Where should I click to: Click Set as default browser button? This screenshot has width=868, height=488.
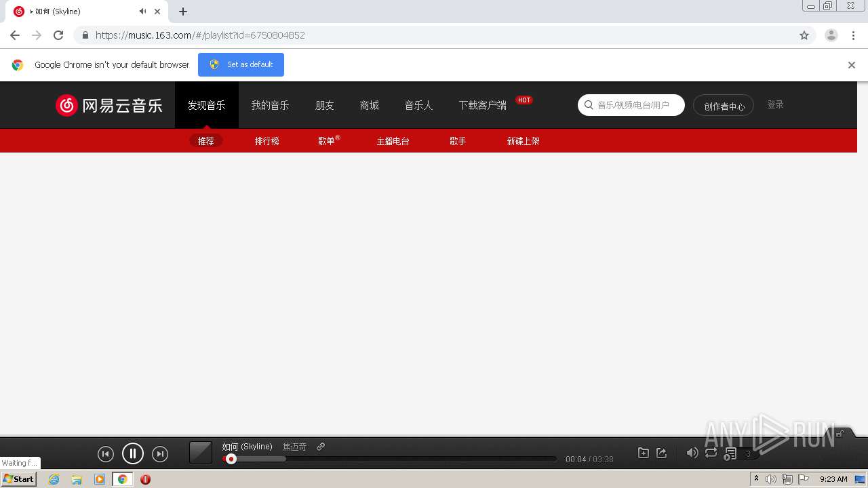point(241,64)
